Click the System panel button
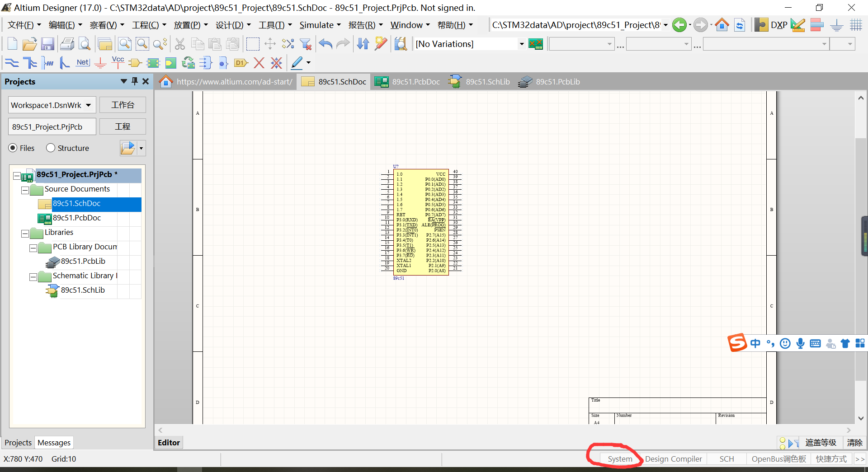 point(620,459)
